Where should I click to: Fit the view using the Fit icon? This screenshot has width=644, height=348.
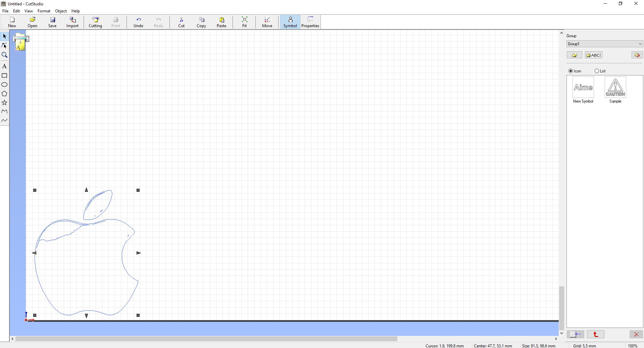[244, 22]
